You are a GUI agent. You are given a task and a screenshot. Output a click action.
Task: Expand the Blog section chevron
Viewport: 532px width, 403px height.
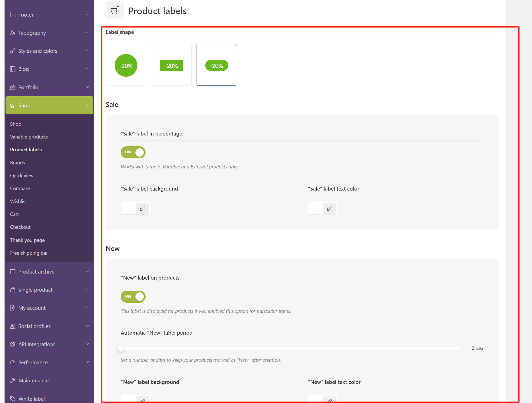[87, 69]
